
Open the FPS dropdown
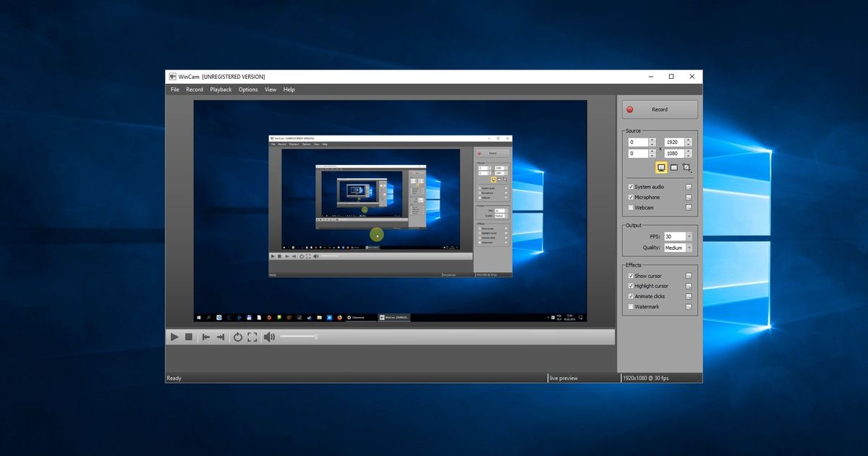coord(677,236)
